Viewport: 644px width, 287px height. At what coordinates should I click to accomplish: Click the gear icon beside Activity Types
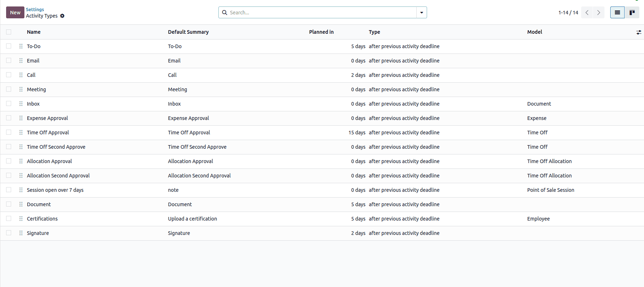coord(62,16)
